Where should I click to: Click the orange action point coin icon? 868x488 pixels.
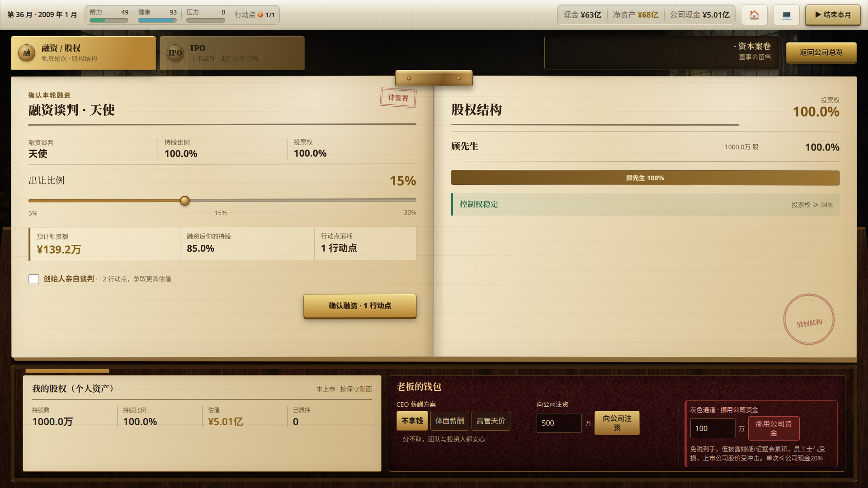[260, 15]
